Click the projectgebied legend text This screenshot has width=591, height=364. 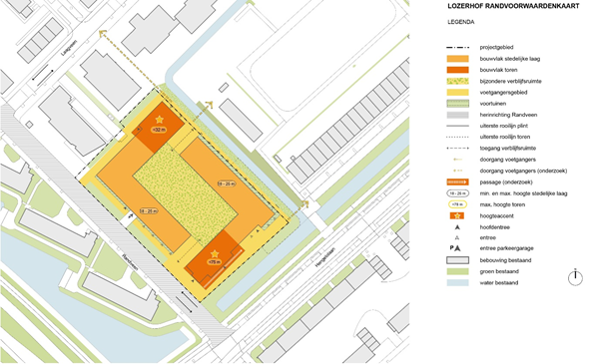pyautogui.click(x=496, y=48)
